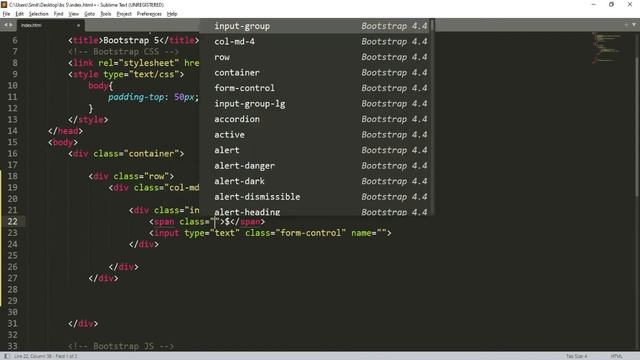This screenshot has width=640, height=360.
Task: Click the title tag text on line 6
Action: click(133, 40)
